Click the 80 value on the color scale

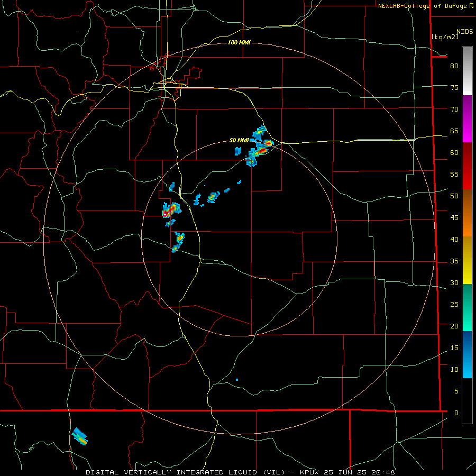point(454,66)
